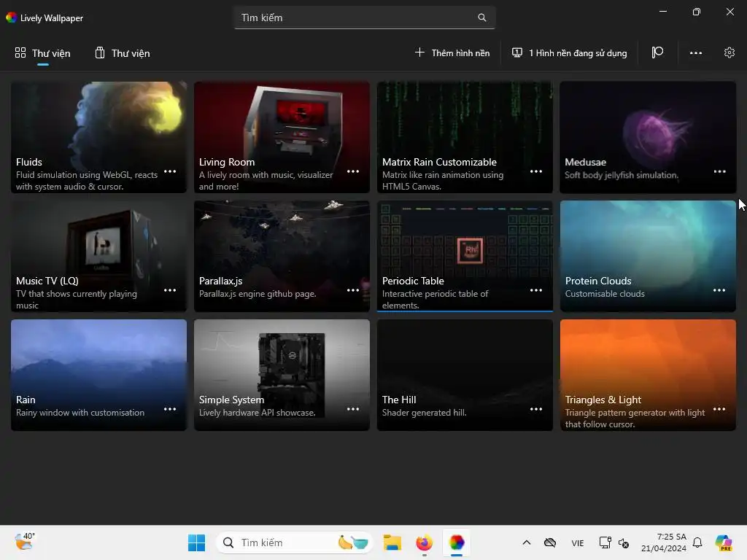747x560 pixels.
Task: Click 'Soft body jellyfish simulation.' text
Action: click(622, 175)
